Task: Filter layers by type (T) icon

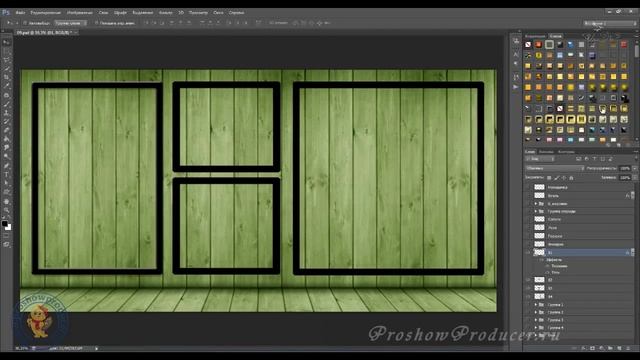Action: click(595, 159)
